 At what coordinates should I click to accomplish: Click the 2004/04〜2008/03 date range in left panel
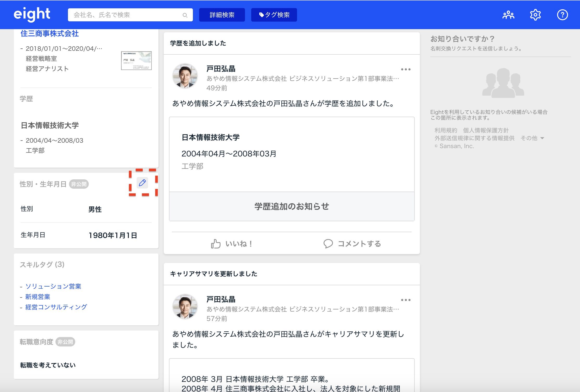(x=54, y=141)
